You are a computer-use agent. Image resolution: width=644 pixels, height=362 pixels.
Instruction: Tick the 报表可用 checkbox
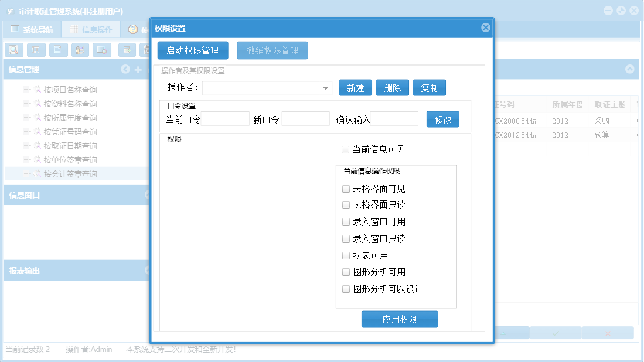click(346, 256)
